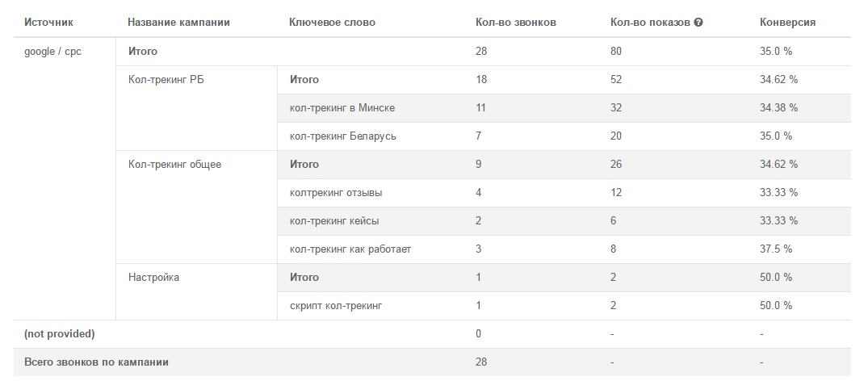Click the help icon beside Кол-во показов

point(698,23)
